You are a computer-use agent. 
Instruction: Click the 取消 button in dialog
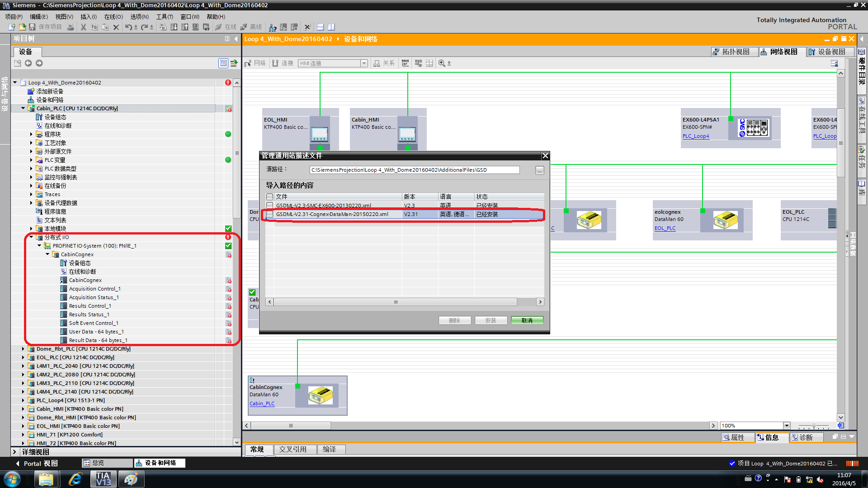(x=527, y=320)
